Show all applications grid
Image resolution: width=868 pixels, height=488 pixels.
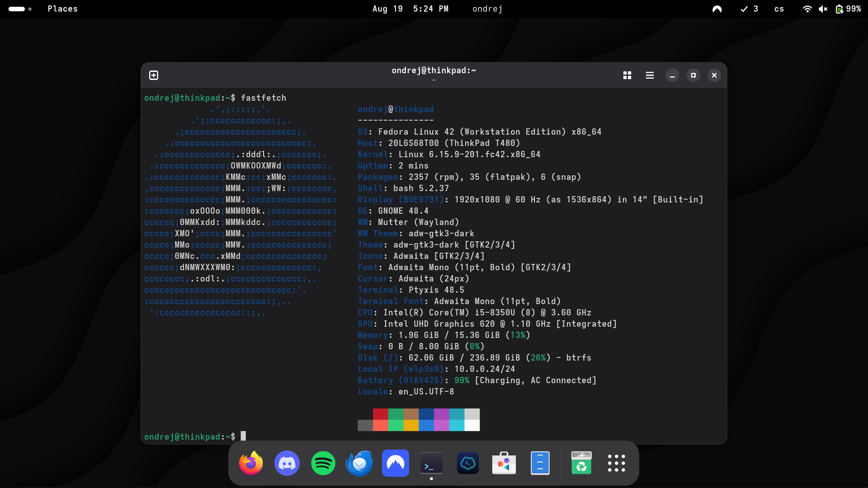617,463
